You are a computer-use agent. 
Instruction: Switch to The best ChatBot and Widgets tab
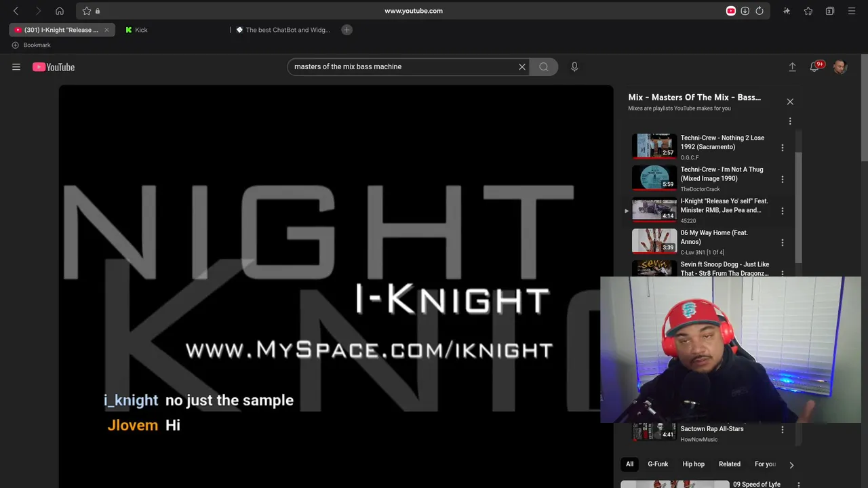[288, 30]
